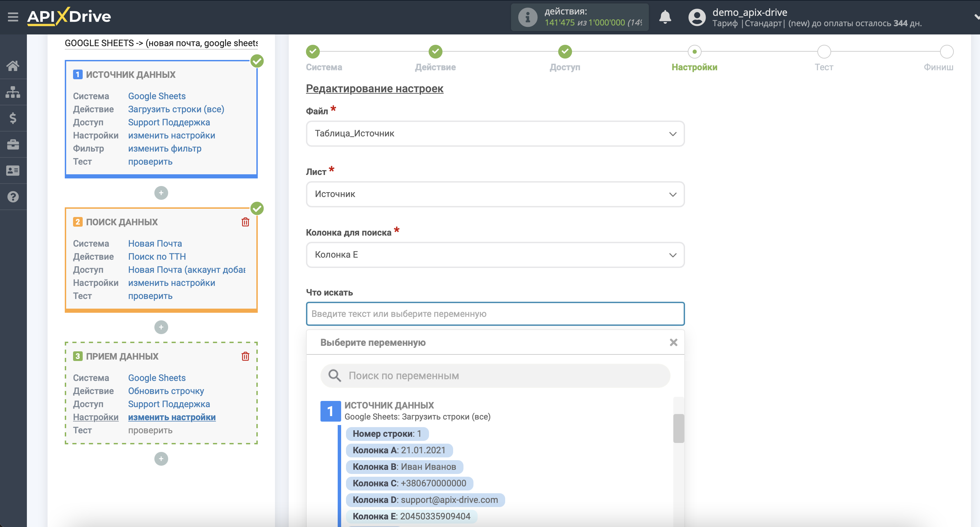Screen dimensions: 980x527
Task: Open Обновить строчку action link
Action: [x=166, y=391]
